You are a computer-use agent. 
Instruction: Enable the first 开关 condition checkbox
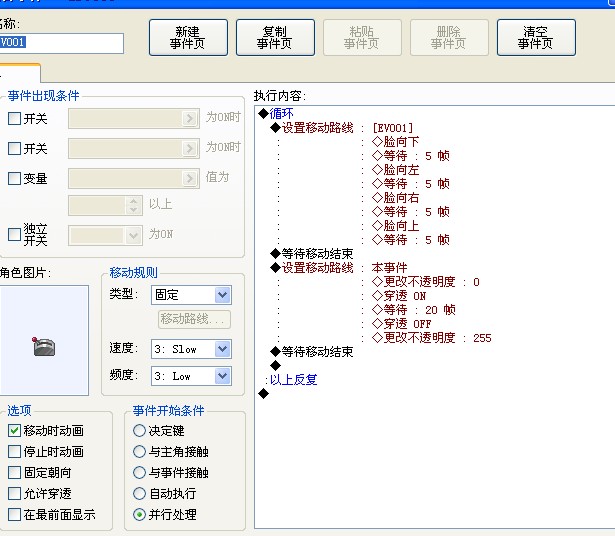tap(15, 118)
